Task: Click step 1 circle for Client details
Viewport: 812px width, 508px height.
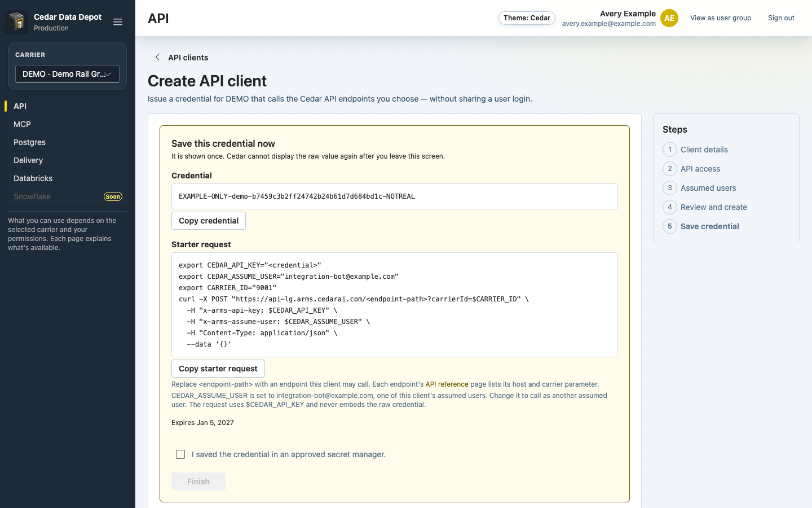Action: [670, 150]
